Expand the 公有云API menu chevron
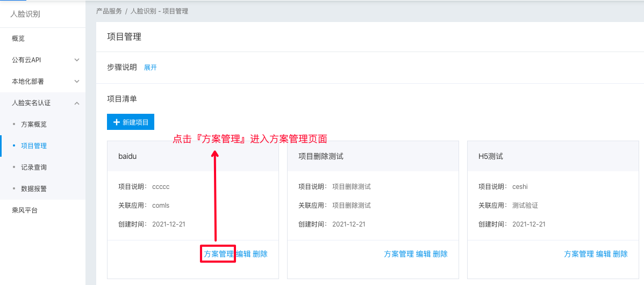The width and height of the screenshot is (644, 285). pyautogui.click(x=77, y=60)
